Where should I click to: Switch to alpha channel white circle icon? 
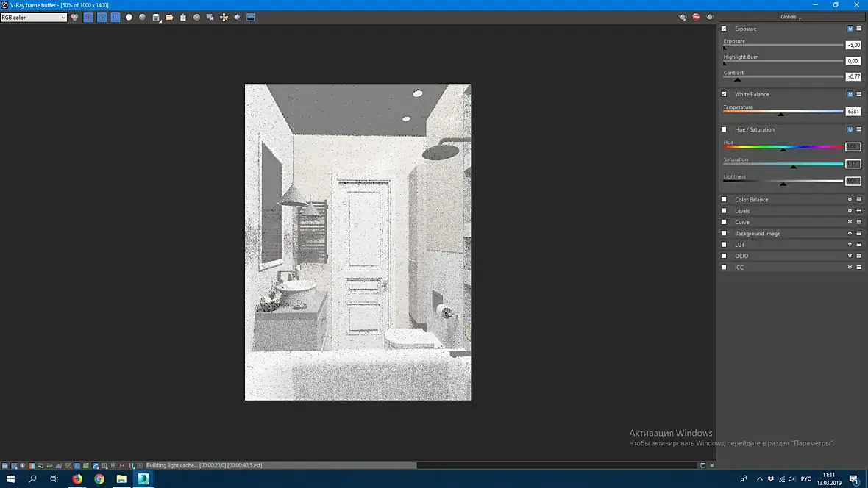(129, 17)
